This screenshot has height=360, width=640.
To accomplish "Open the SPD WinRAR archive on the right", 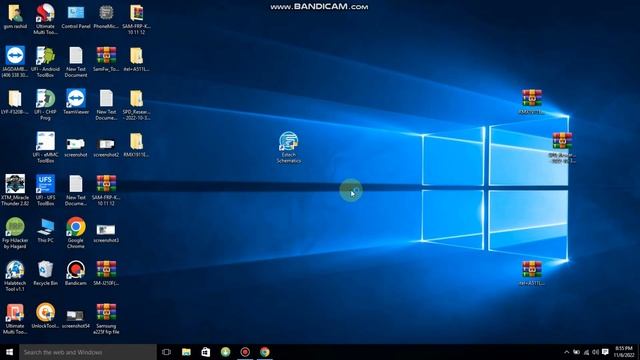I will (x=562, y=147).
